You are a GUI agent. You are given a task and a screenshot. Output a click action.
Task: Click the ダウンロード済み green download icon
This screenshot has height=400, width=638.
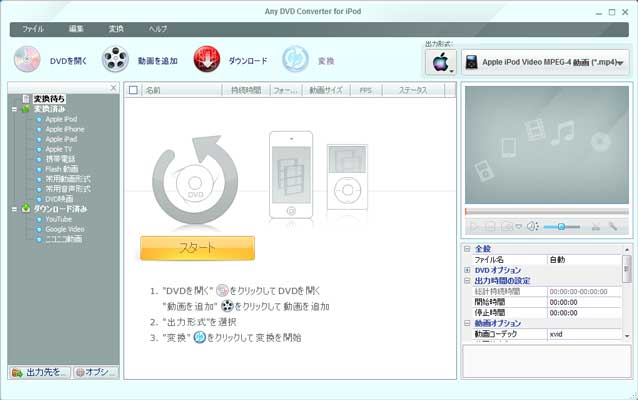pos(26,209)
